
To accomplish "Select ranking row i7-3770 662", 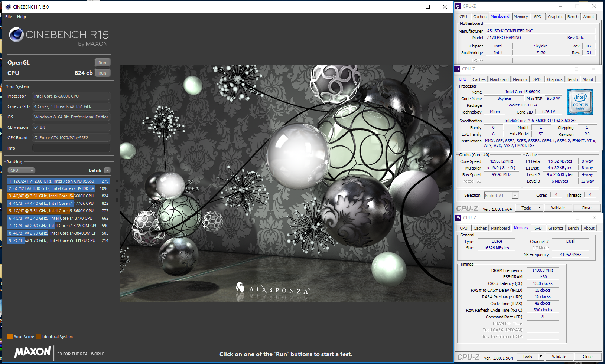I will click(59, 218).
